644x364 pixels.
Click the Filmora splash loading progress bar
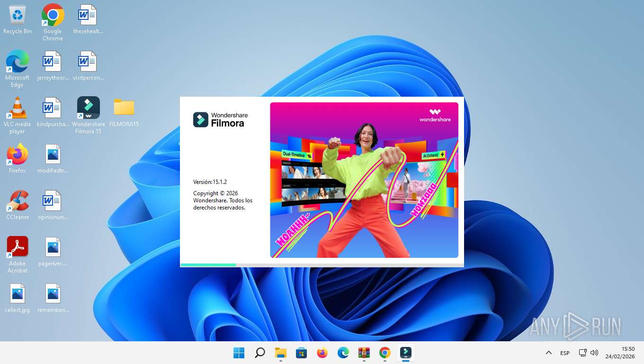point(322,265)
